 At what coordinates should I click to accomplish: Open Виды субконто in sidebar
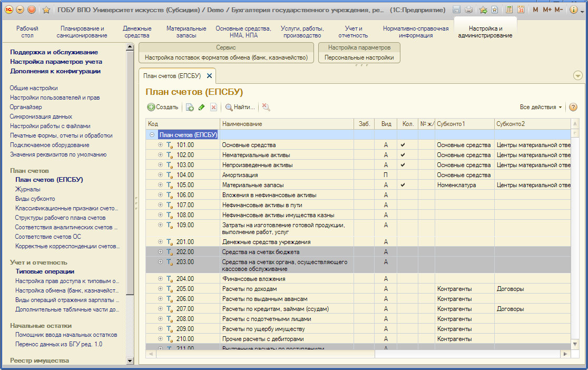35,199
